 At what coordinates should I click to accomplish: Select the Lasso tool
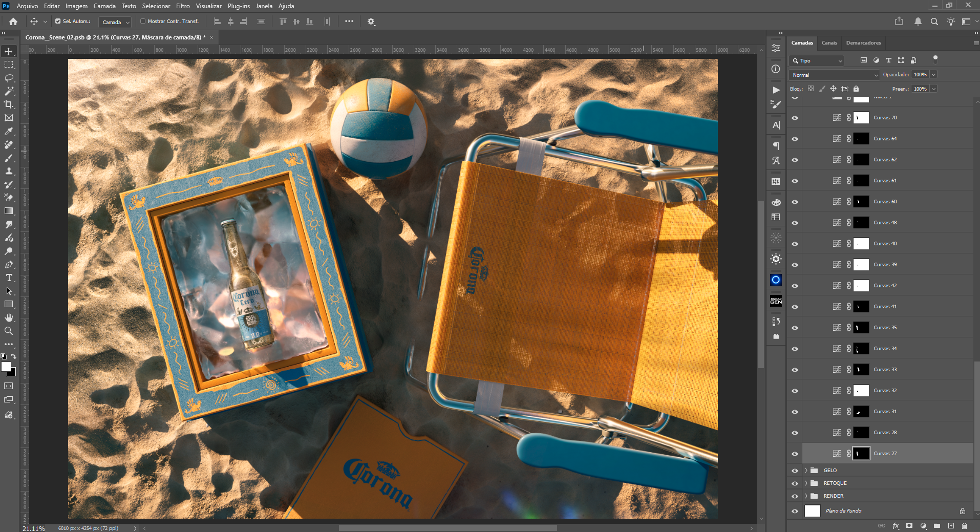coord(9,78)
